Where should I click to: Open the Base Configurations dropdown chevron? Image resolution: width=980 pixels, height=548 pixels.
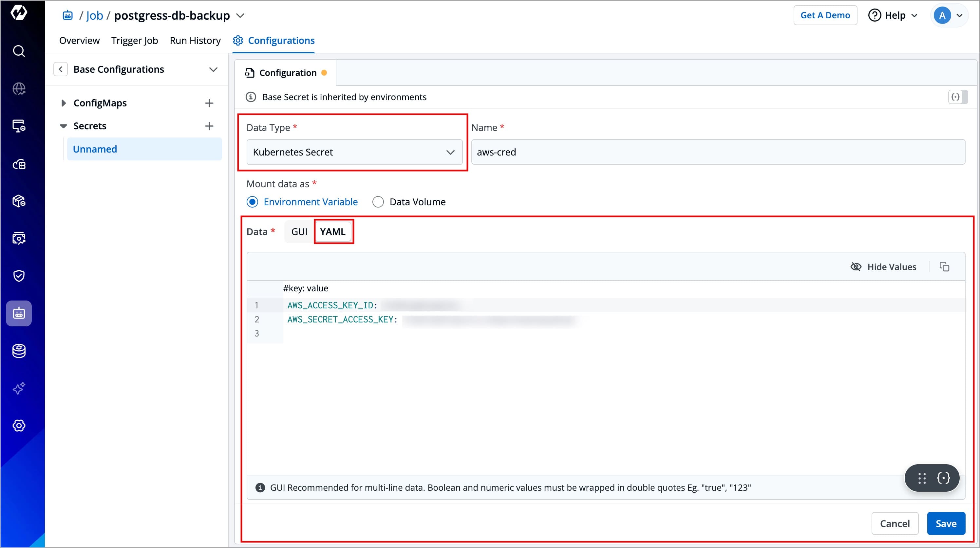pyautogui.click(x=213, y=70)
